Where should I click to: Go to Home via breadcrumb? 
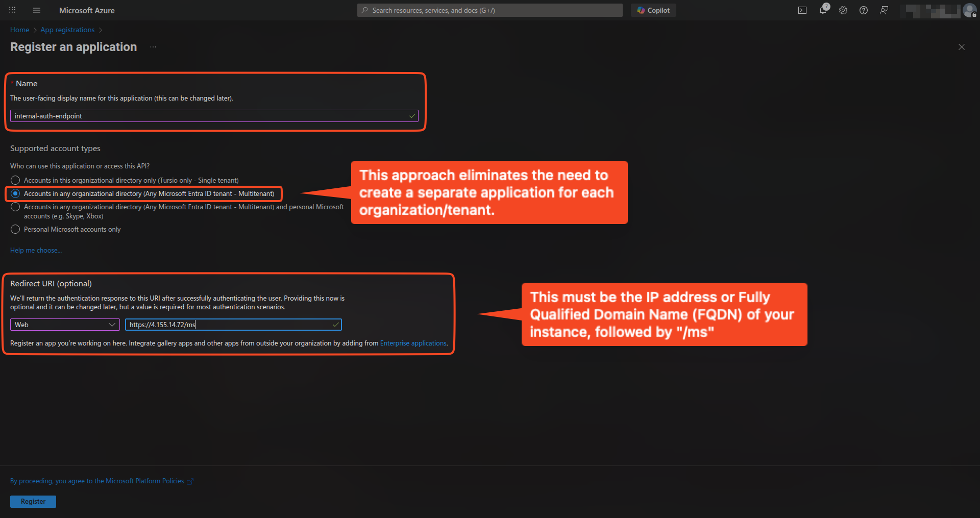19,30
